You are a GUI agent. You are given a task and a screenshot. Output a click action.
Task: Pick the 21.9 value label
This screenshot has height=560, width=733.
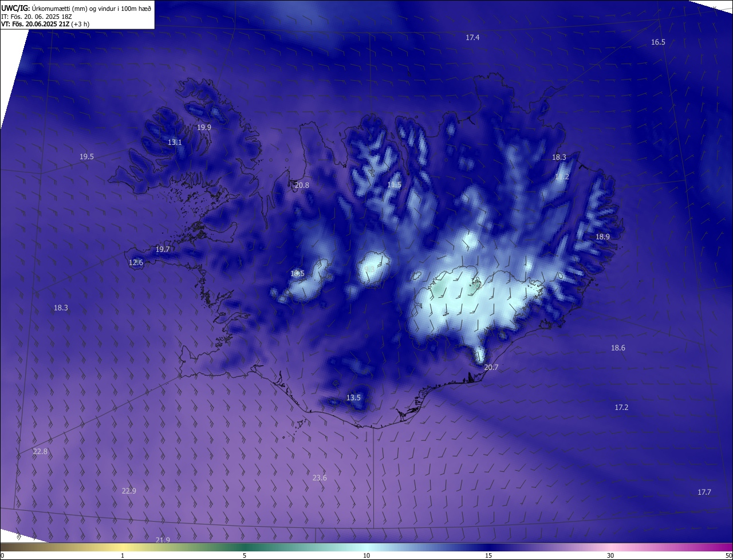coord(163,540)
